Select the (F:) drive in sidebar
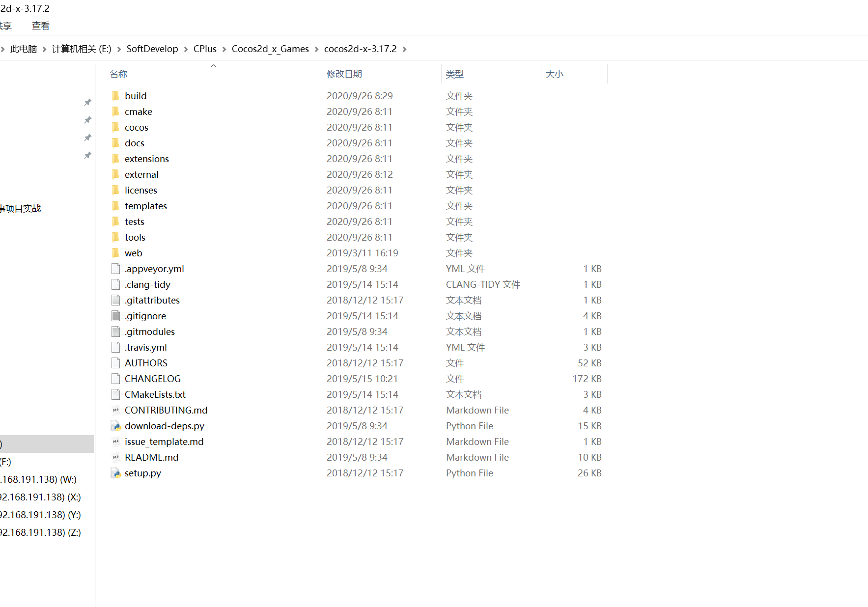 tap(5, 462)
